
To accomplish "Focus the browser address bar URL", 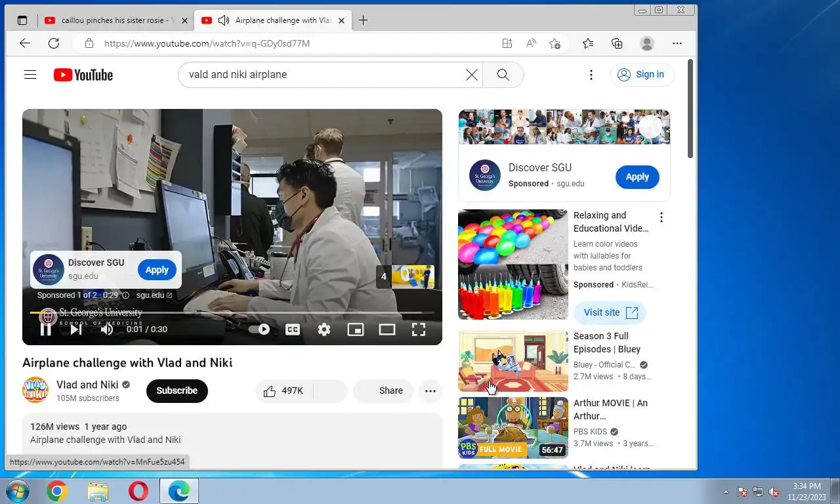I will 207,43.
